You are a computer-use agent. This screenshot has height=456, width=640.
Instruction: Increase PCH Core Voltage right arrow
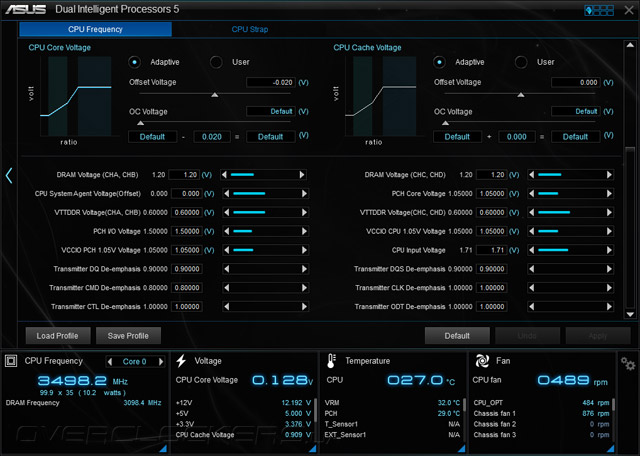[609, 194]
